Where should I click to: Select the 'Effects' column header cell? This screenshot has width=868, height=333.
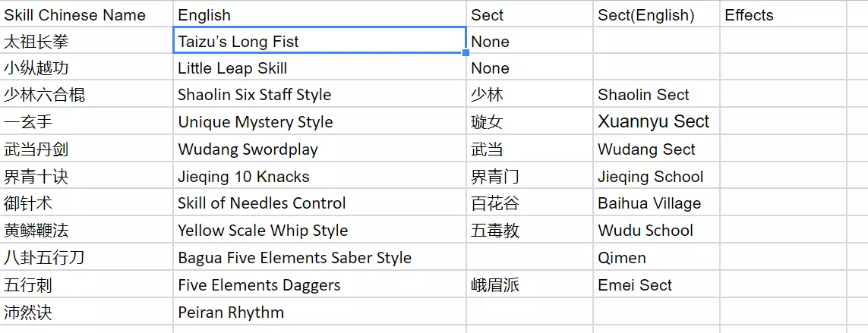pos(749,15)
